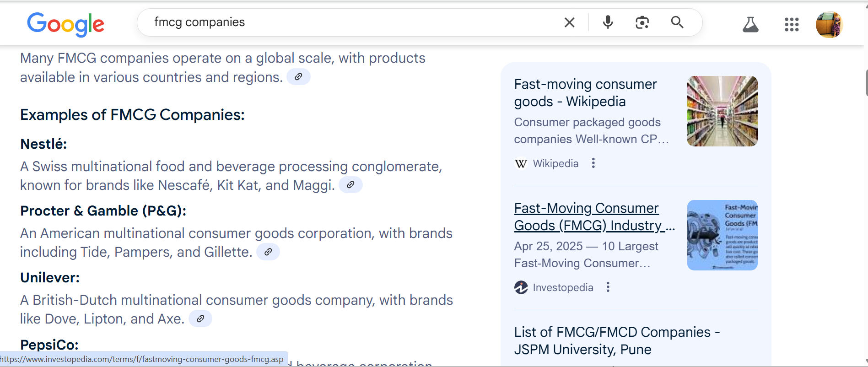Viewport: 868px width, 367px height.
Task: Start voice search with microphone icon
Action: (608, 22)
